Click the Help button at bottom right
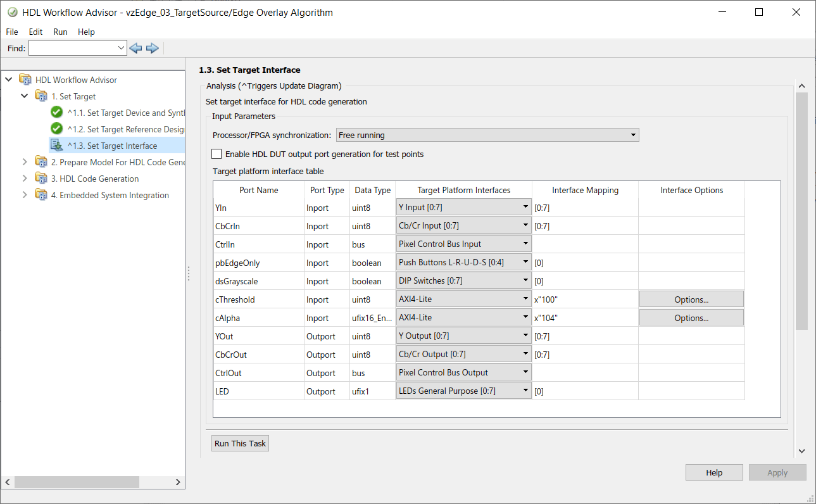Screen dimensions: 816x504 click(x=713, y=472)
